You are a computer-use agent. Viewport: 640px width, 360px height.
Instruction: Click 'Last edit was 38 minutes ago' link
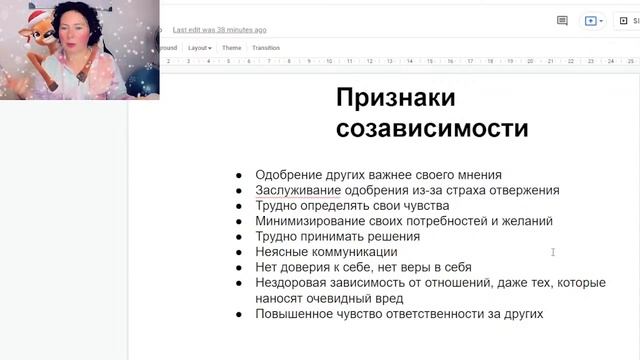pos(220,30)
